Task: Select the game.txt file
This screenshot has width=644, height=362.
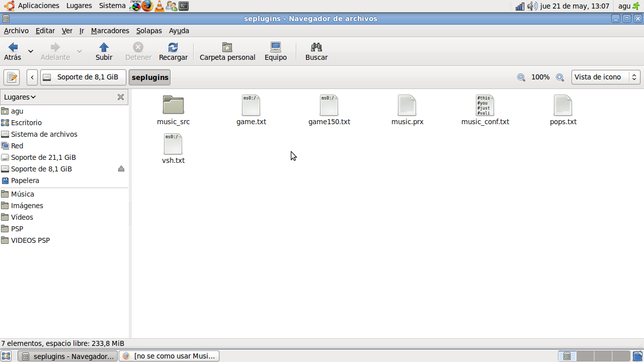Action: click(251, 110)
